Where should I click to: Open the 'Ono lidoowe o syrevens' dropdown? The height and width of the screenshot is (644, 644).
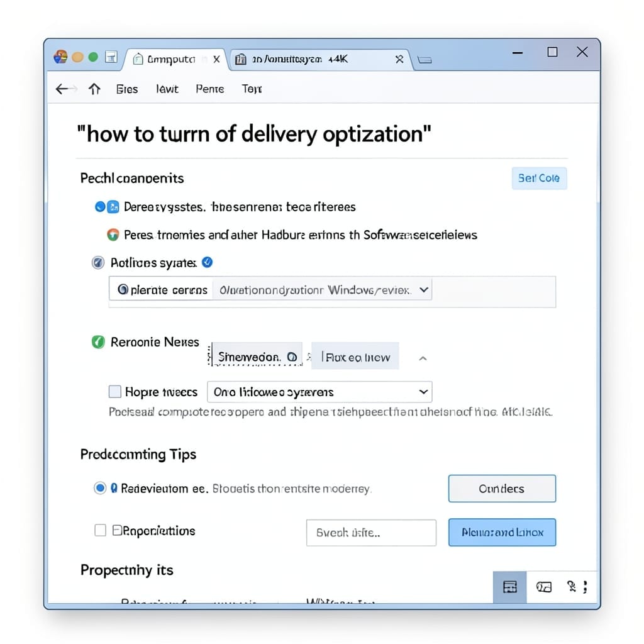[x=319, y=392]
